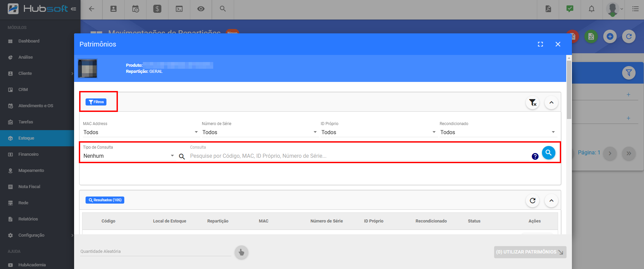Expand the Cliente sidebar menu
Image resolution: width=644 pixels, height=269 pixels.
tap(37, 73)
